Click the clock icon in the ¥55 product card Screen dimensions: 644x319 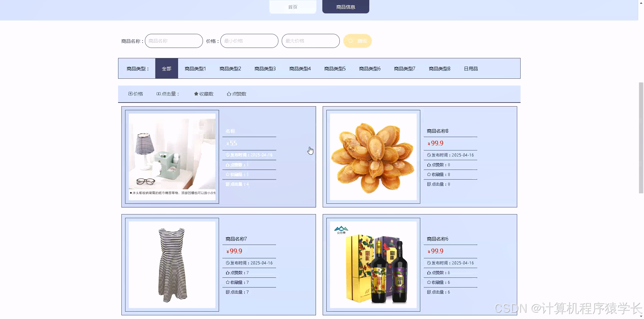(x=227, y=155)
